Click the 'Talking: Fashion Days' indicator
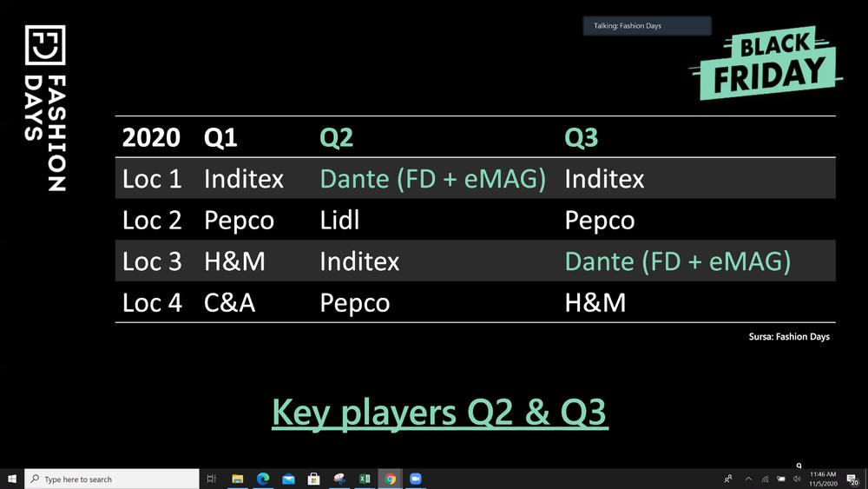The image size is (868, 489). coord(648,25)
